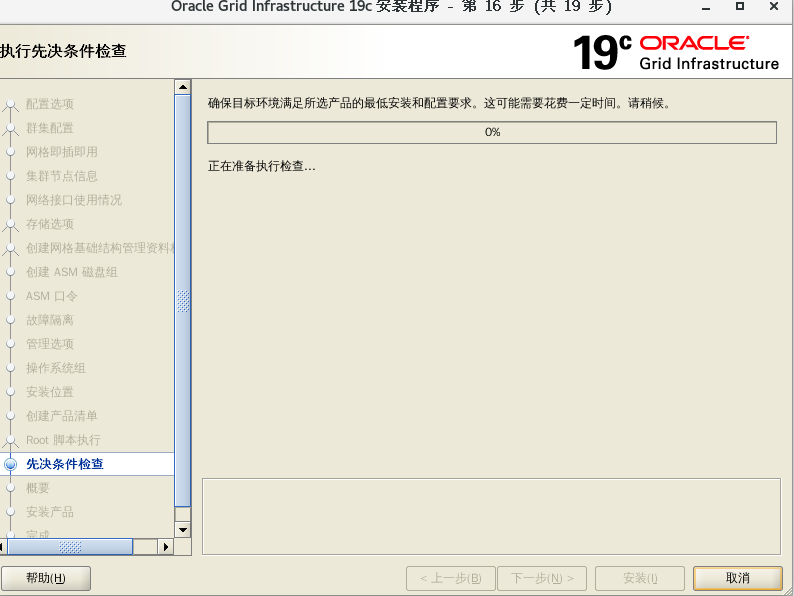Screen dimensions: 794x596
Task: Close the installer window
Action: [774, 6]
